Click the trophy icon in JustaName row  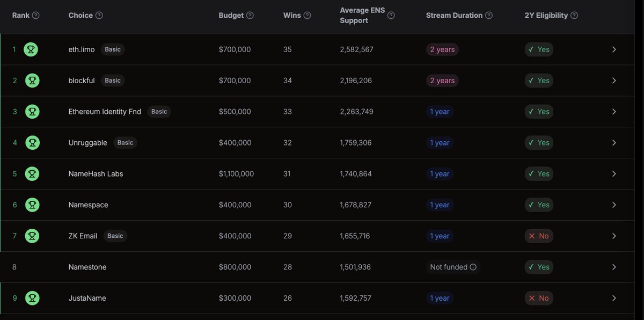coord(32,298)
